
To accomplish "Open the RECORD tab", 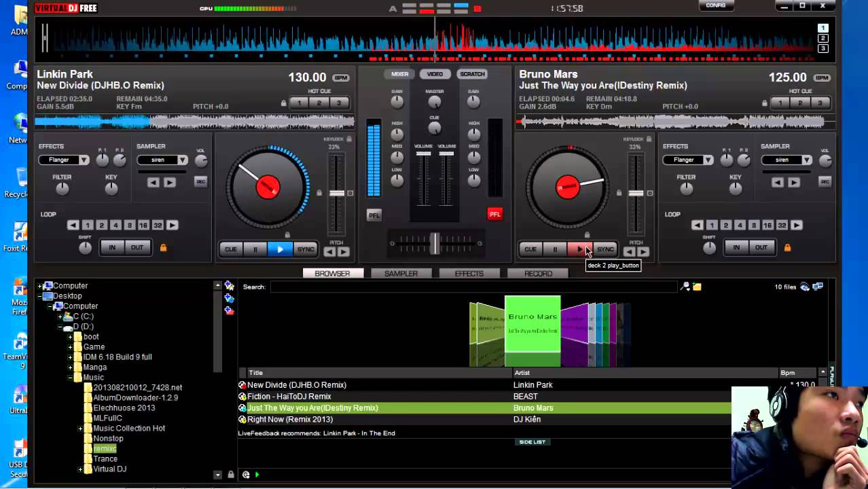I will point(538,273).
